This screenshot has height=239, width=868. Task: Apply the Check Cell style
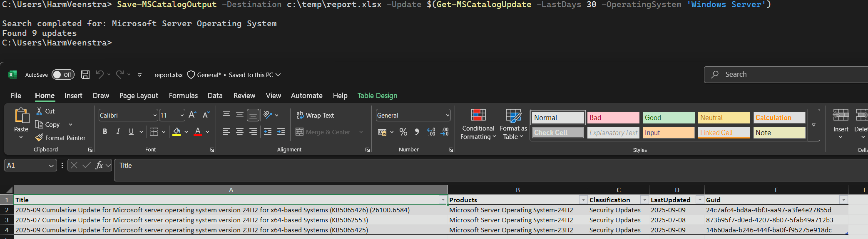[x=558, y=133]
